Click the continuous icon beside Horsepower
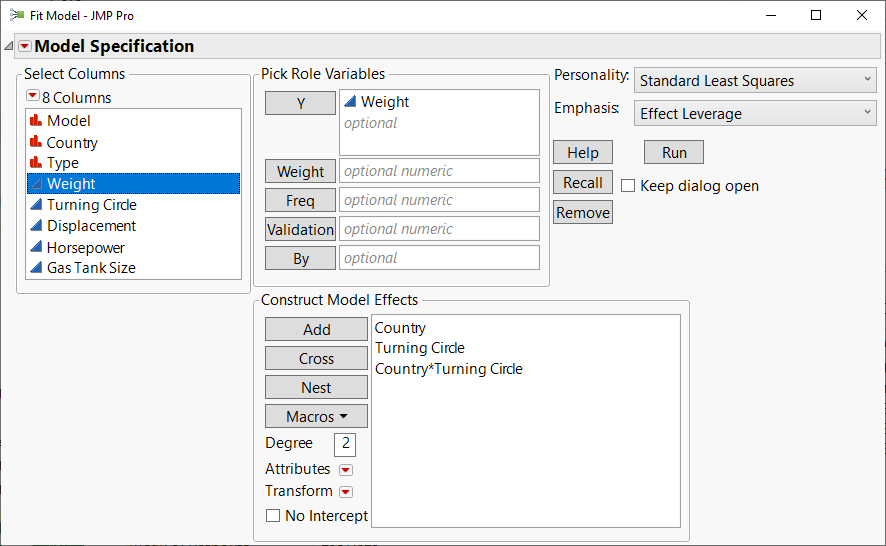 tap(36, 247)
